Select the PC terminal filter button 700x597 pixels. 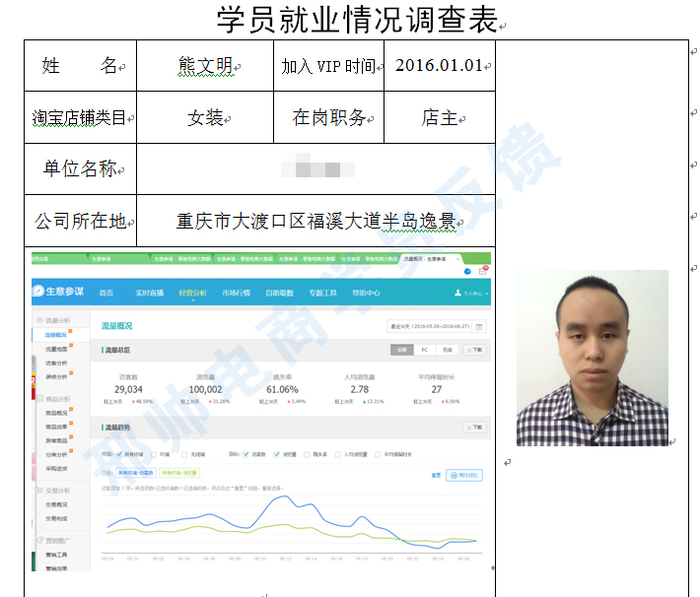[424, 350]
